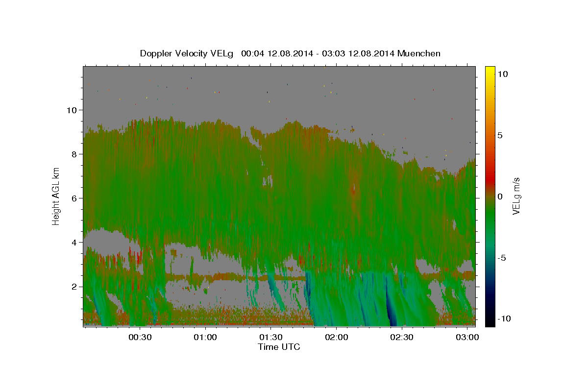Click the height tick label 2
Image resolution: width=588 pixels, height=392 pixels.
pos(73,286)
